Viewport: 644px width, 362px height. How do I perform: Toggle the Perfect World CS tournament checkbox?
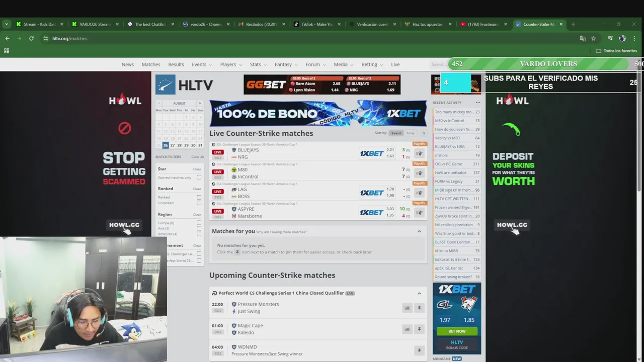click(x=199, y=260)
